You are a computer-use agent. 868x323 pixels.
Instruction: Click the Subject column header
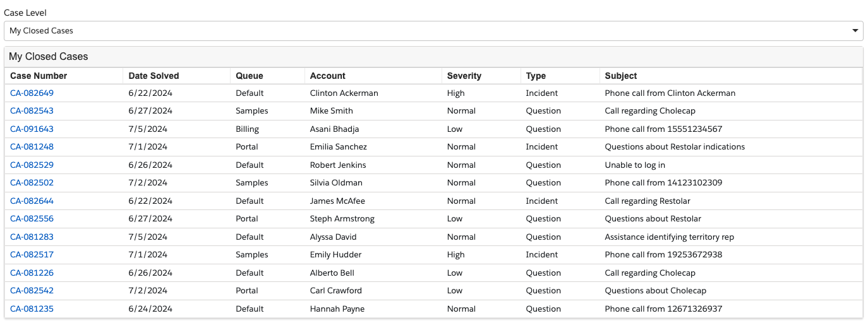[x=620, y=76]
